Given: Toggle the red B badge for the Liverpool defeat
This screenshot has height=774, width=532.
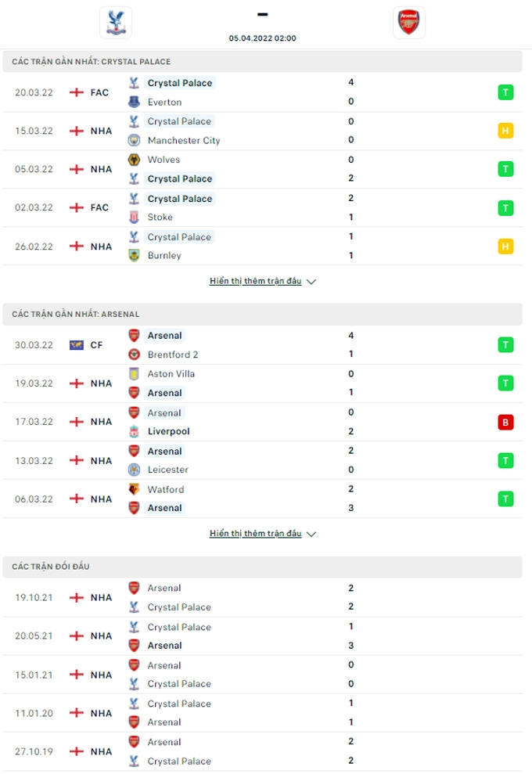Looking at the screenshot, I should [x=505, y=422].
